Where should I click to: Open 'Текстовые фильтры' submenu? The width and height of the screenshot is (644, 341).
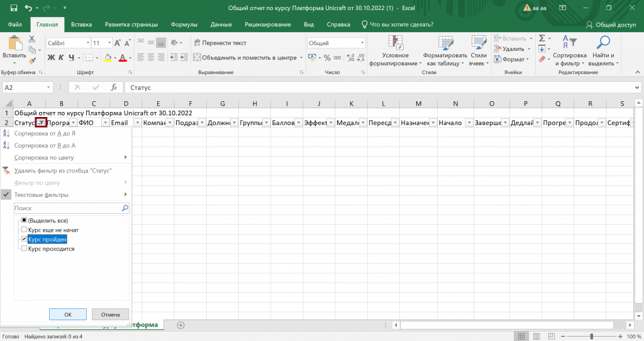(x=65, y=195)
